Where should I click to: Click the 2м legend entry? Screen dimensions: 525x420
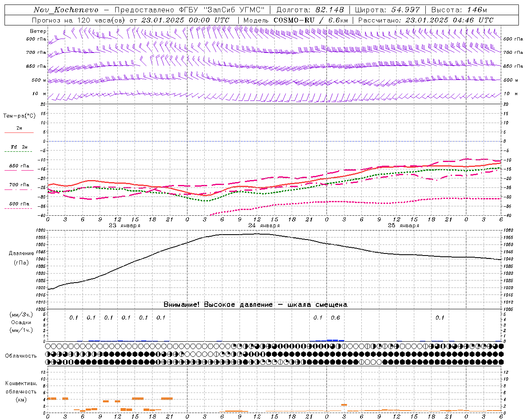(19, 128)
